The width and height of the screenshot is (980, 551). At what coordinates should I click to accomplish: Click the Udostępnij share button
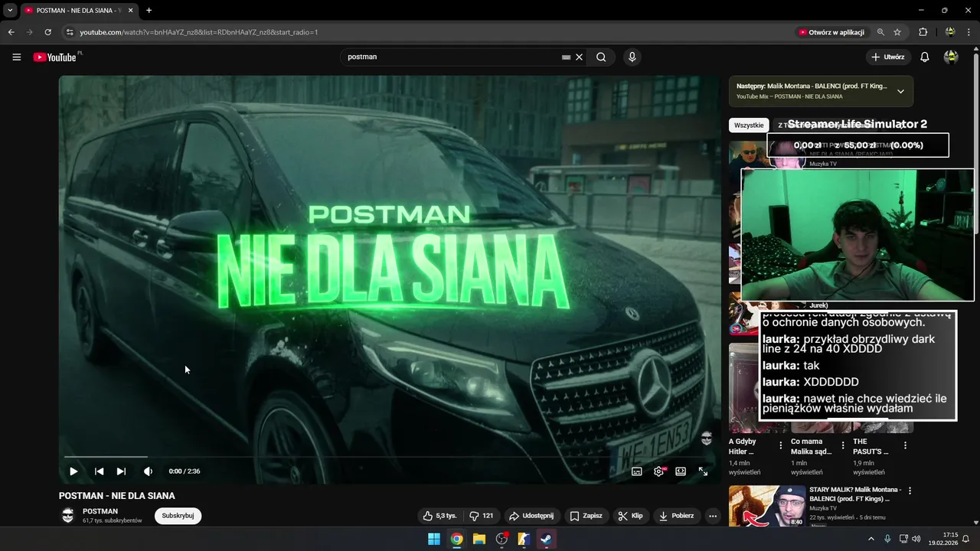coord(531,516)
